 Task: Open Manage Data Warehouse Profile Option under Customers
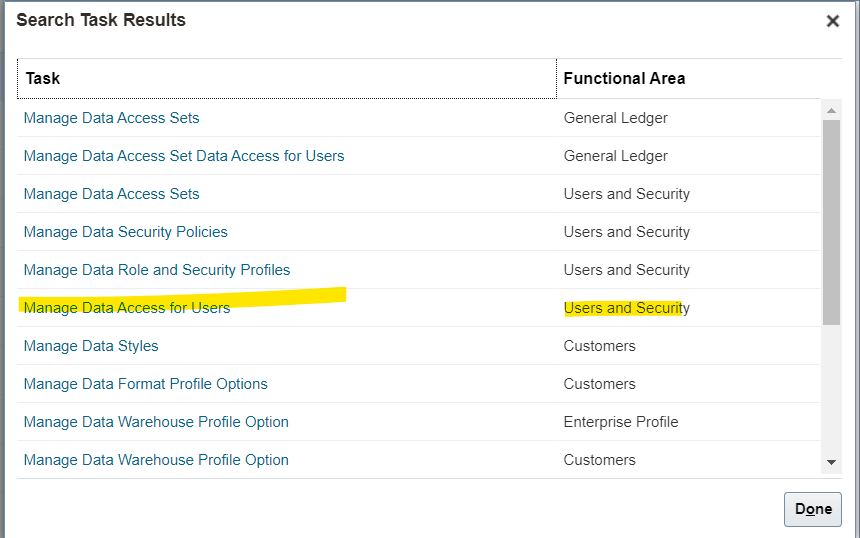(156, 460)
